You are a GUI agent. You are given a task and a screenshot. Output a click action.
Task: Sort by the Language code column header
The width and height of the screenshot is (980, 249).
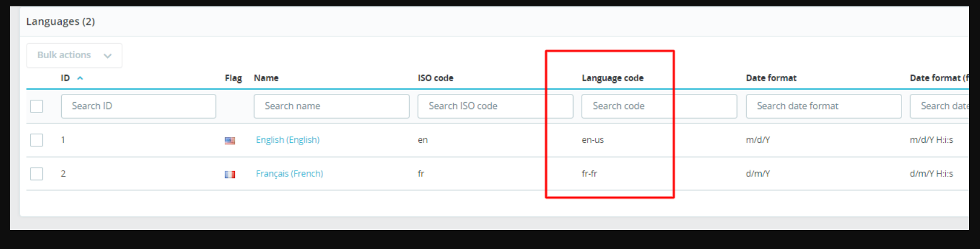point(612,78)
